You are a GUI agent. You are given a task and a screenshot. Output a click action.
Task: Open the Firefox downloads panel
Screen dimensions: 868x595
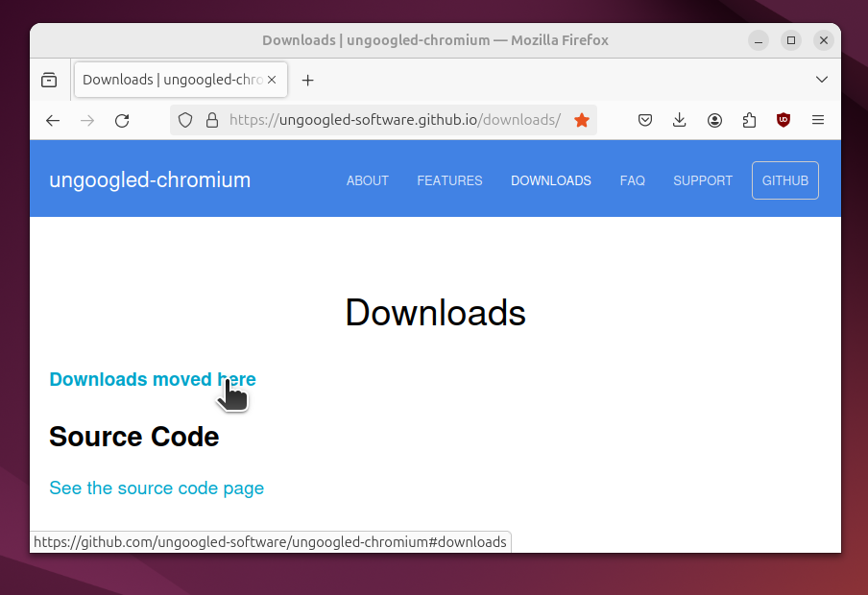[679, 120]
